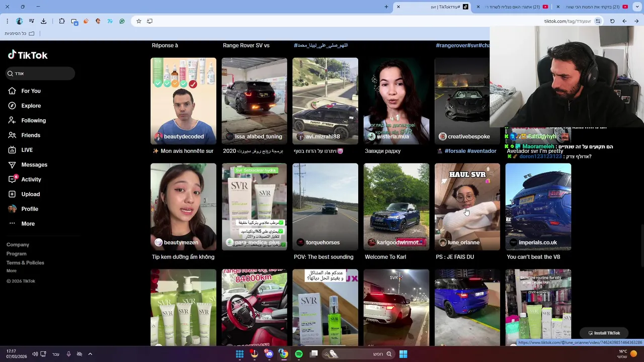Click the TikTok search field
The image size is (644, 362).
point(40,73)
